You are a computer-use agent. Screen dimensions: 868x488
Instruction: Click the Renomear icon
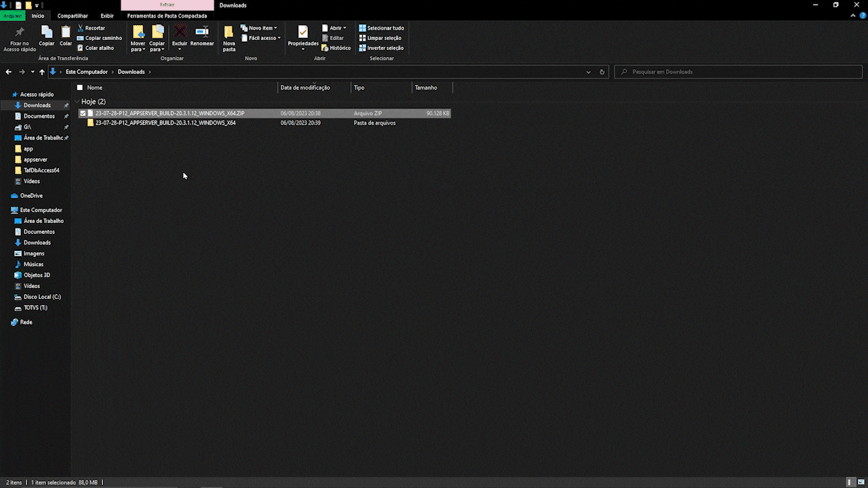tap(202, 31)
